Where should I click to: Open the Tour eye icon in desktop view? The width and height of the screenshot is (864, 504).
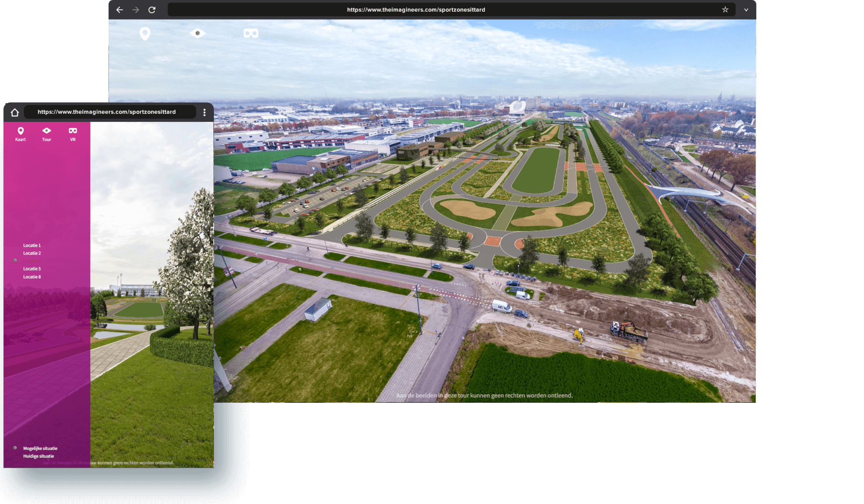click(x=198, y=33)
